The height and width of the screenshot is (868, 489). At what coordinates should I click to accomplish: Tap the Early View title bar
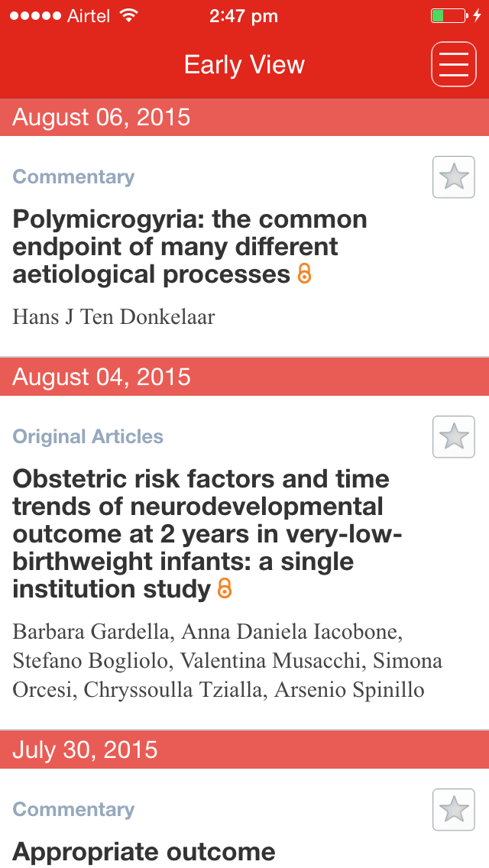pyautogui.click(x=244, y=65)
